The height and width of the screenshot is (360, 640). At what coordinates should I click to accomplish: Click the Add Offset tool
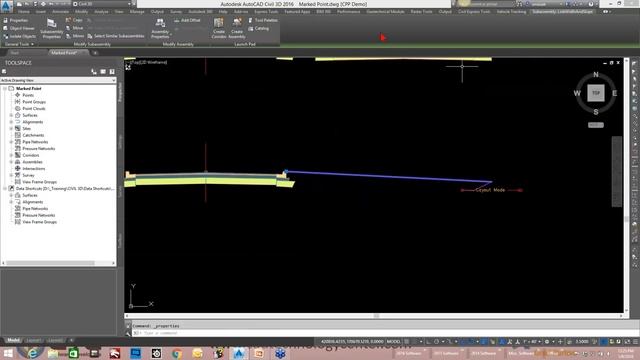tap(187, 20)
